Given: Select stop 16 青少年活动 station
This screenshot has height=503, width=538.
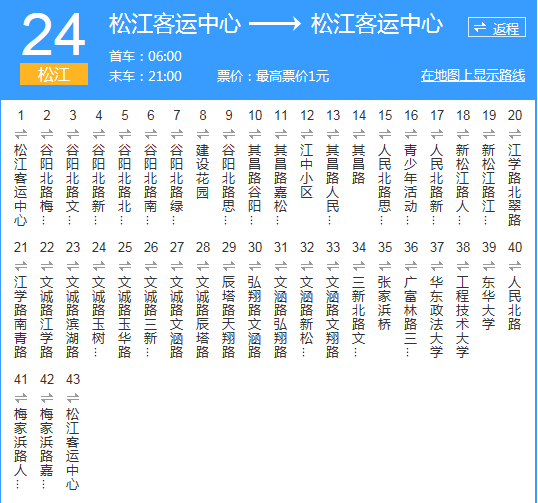Looking at the screenshot, I should pos(411,184).
